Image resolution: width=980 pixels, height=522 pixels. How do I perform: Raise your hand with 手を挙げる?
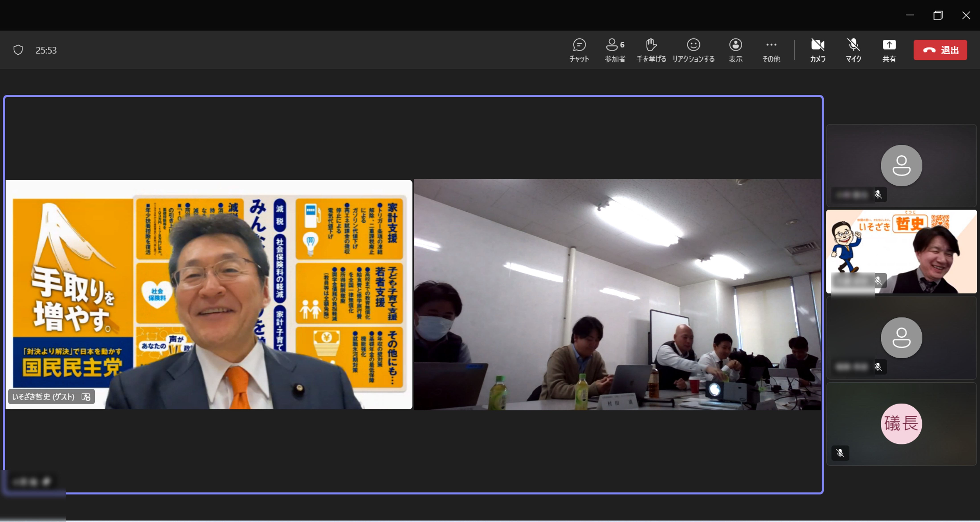coord(651,50)
